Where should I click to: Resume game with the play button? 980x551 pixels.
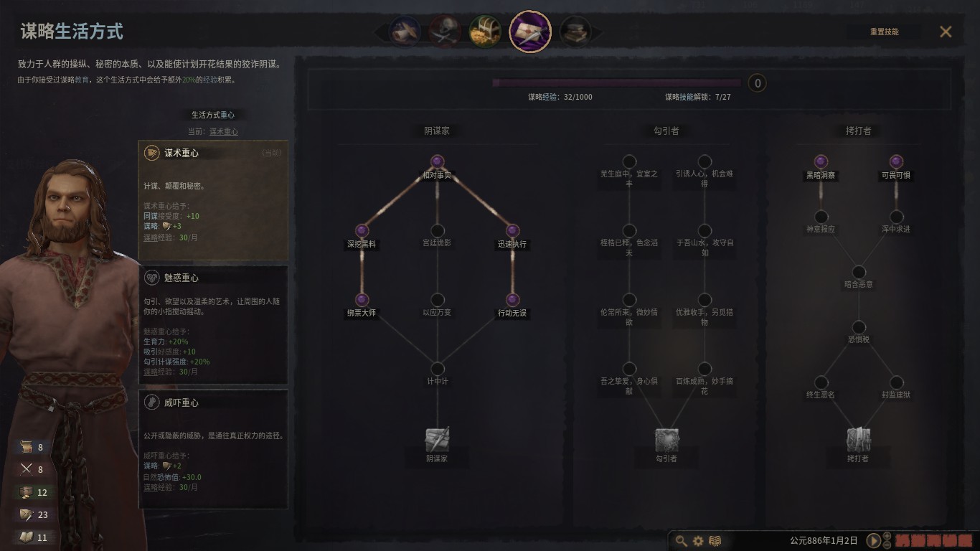point(874,540)
